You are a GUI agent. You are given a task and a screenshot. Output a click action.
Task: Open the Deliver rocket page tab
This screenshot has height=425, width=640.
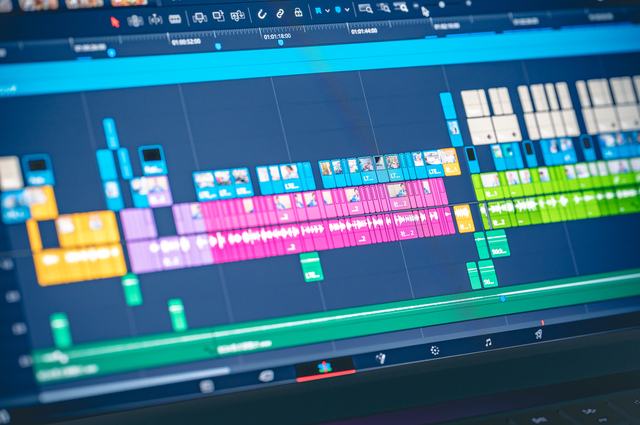tap(538, 335)
